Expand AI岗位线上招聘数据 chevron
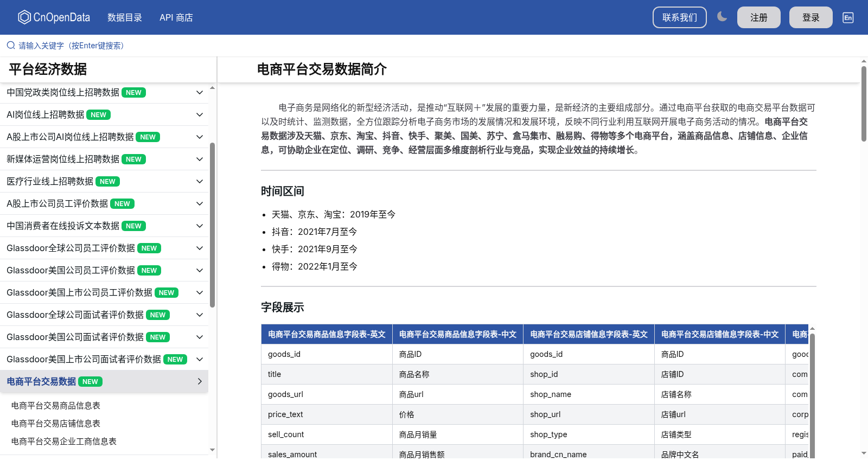This screenshot has height=467, width=868. click(200, 115)
